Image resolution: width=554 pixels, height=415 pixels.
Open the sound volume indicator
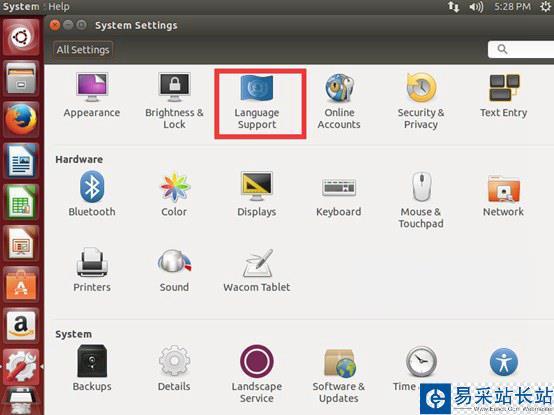476,7
